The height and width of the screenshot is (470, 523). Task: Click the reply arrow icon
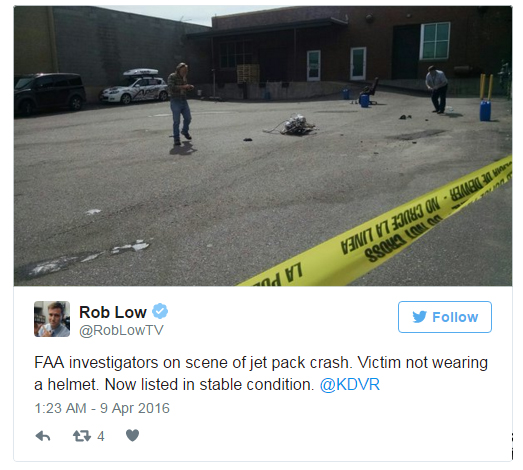pyautogui.click(x=43, y=436)
